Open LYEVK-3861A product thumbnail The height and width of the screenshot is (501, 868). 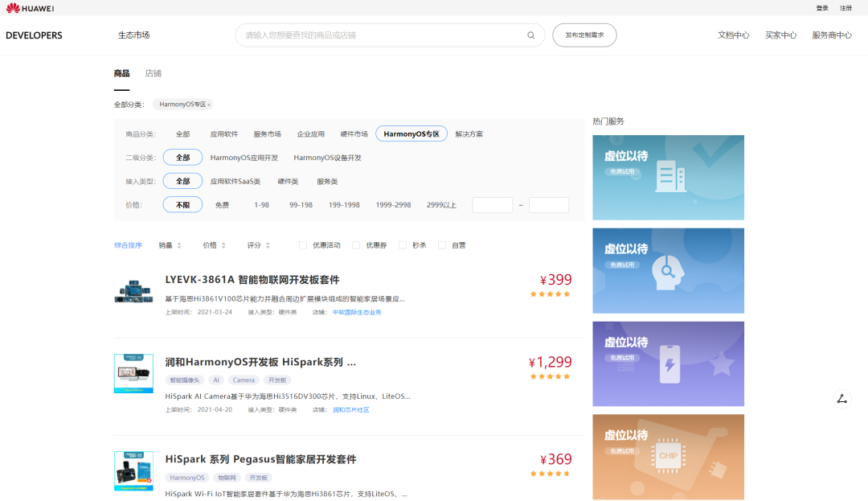133,291
